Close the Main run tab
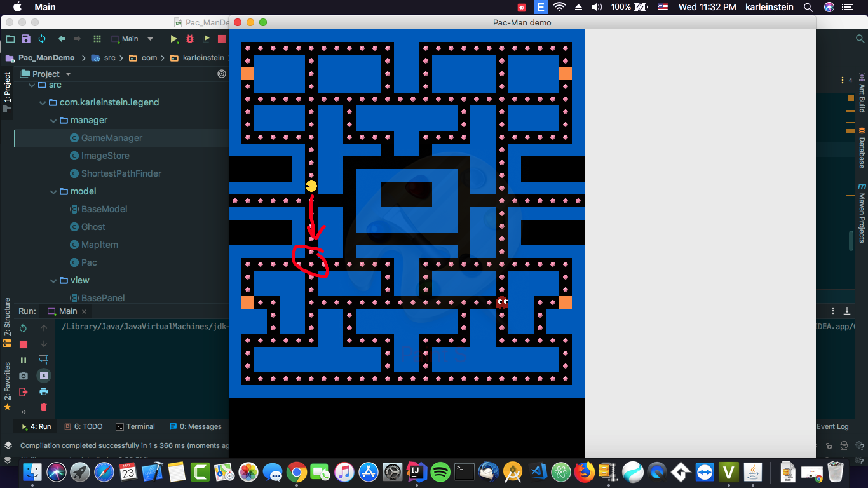The height and width of the screenshot is (488, 868). 84,311
